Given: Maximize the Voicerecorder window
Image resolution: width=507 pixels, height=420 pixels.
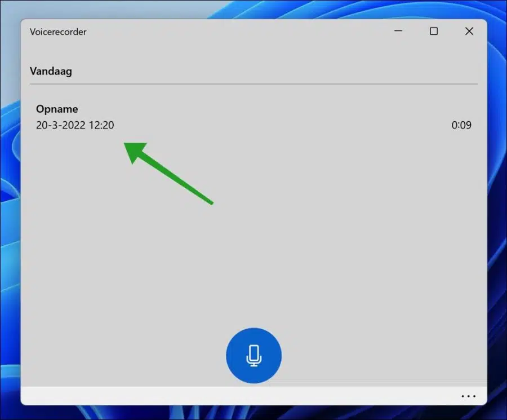Looking at the screenshot, I should 434,31.
